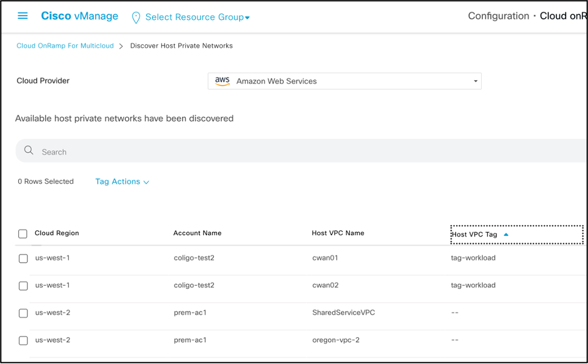Toggle the select-all rows checkbox
This screenshot has height=364, width=588.
point(23,234)
